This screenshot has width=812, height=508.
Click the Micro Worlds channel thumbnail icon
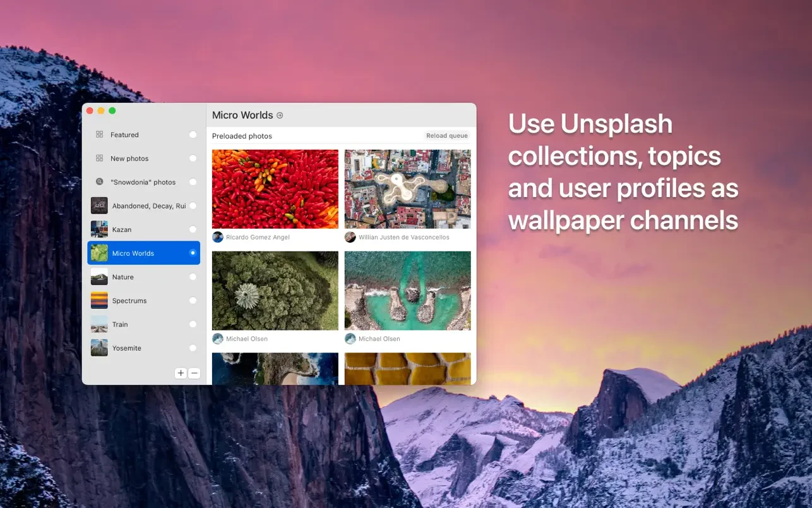pos(99,253)
